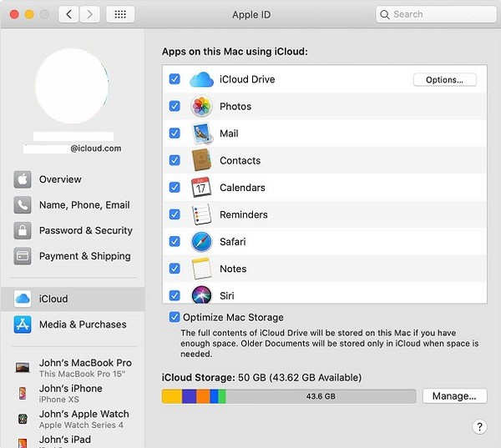501x448 pixels.
Task: Click the App Store icon for Media & Purchases
Action: [x=23, y=325]
